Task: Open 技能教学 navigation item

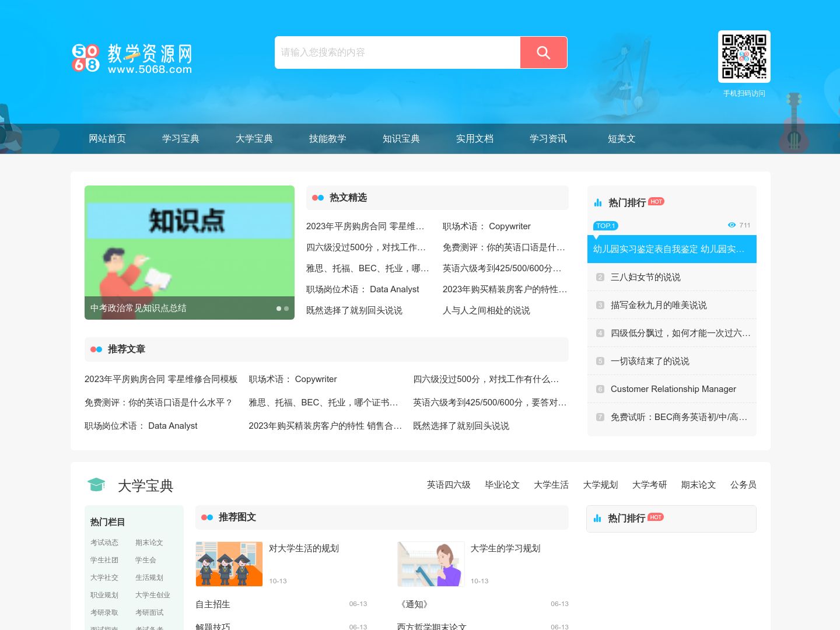Action: pos(328,139)
